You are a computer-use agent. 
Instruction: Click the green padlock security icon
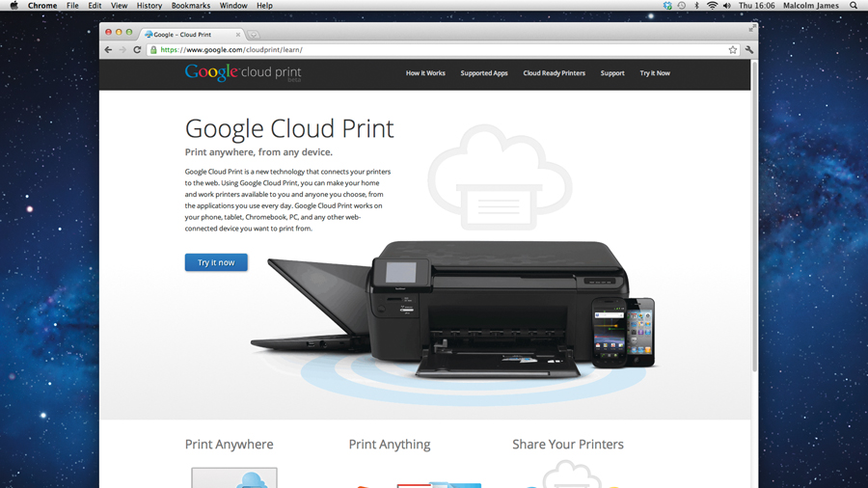(153, 50)
